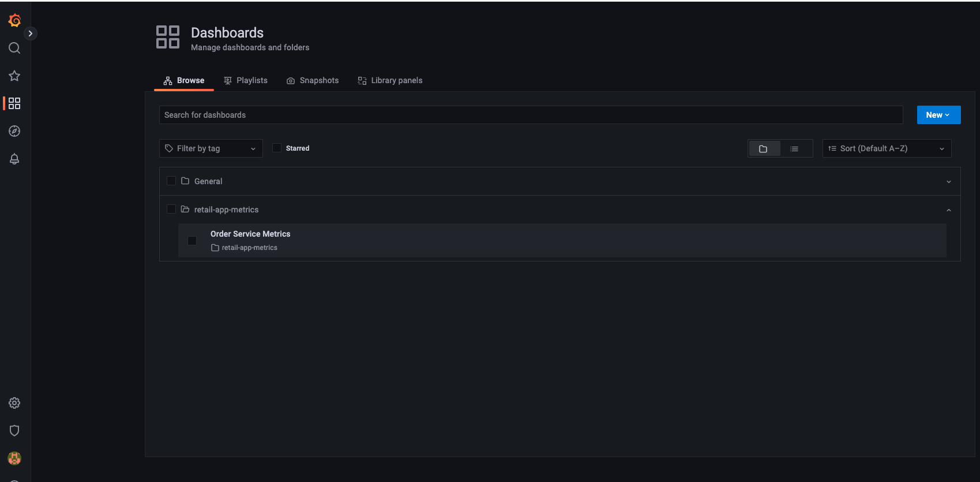Open the Alerting bell icon

pyautogui.click(x=14, y=159)
